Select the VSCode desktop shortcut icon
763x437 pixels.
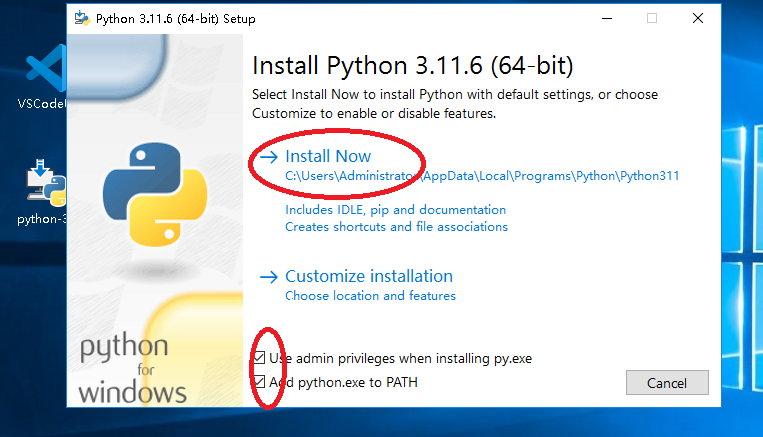(46, 68)
